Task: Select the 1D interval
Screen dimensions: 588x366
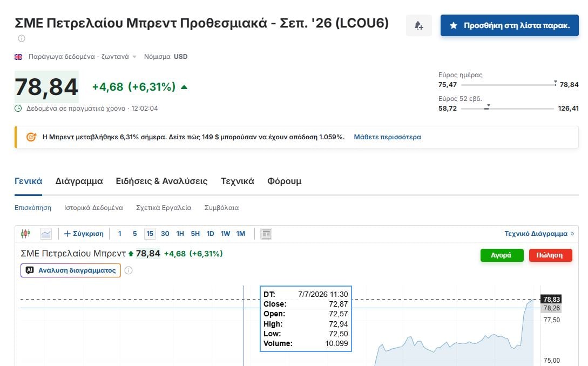Action: [x=211, y=234]
